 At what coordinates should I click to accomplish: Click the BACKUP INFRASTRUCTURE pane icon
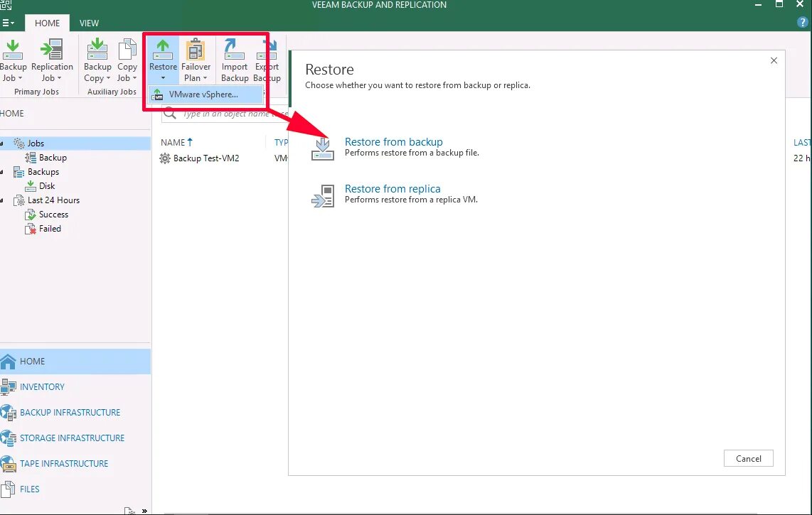pos(8,413)
